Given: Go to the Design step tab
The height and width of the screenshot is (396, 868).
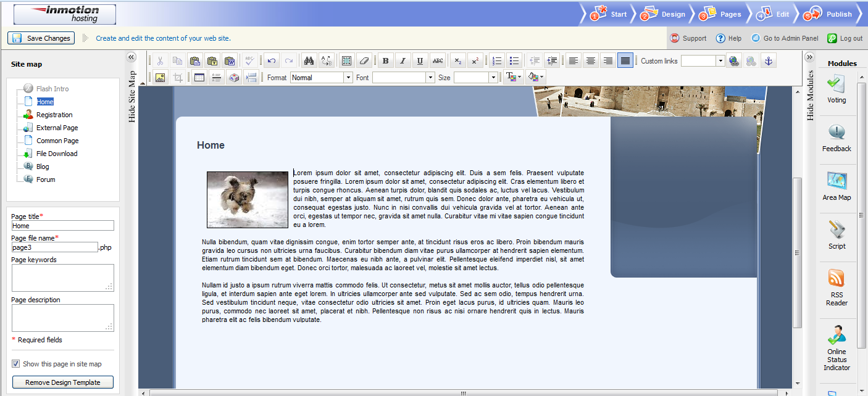Looking at the screenshot, I should click(665, 14).
